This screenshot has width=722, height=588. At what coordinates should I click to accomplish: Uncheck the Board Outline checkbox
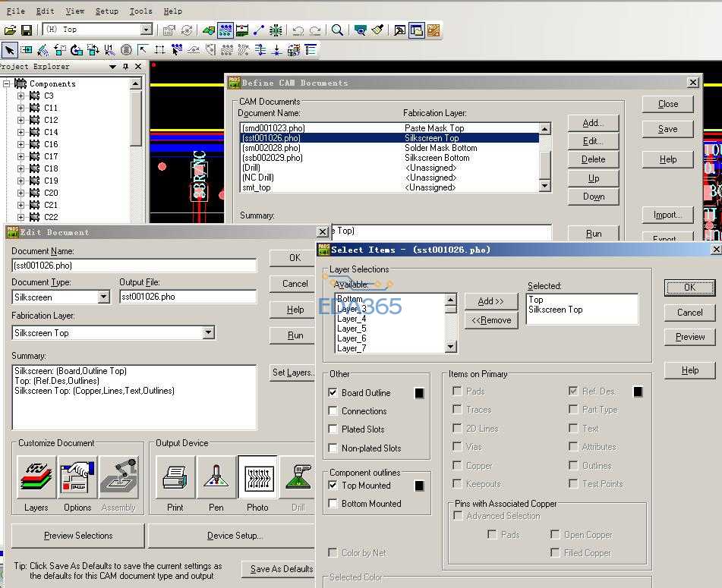tap(333, 393)
